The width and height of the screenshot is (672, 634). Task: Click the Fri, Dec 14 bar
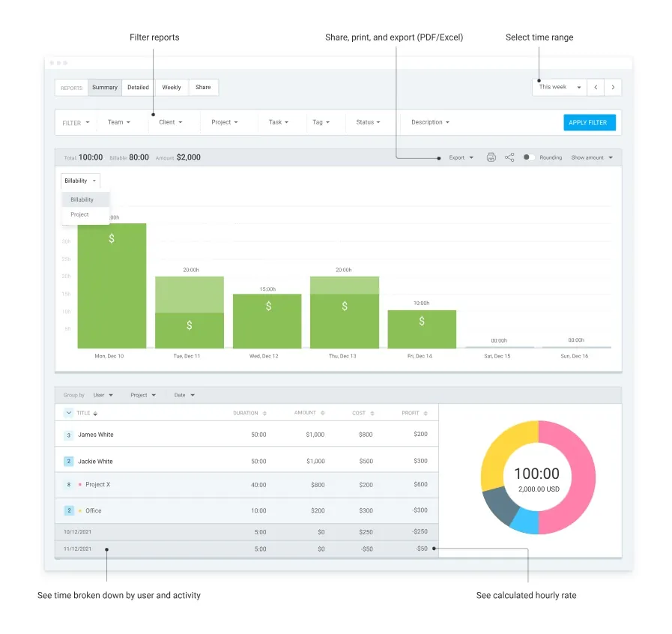click(x=422, y=329)
